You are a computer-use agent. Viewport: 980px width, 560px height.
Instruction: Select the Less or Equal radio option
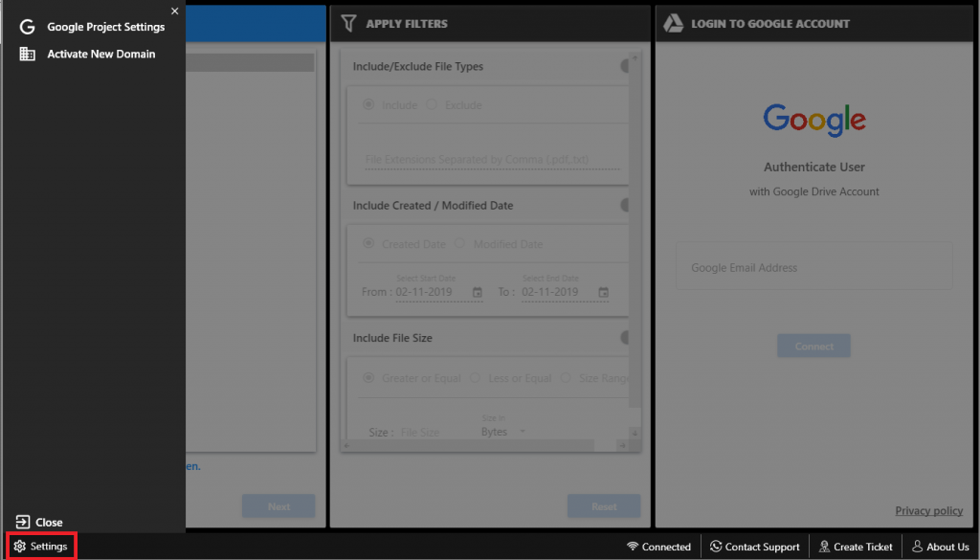pos(475,377)
